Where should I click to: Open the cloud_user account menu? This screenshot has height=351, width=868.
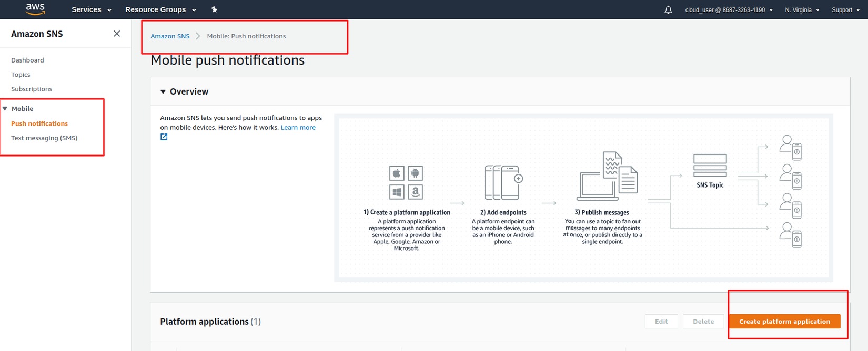point(729,9)
